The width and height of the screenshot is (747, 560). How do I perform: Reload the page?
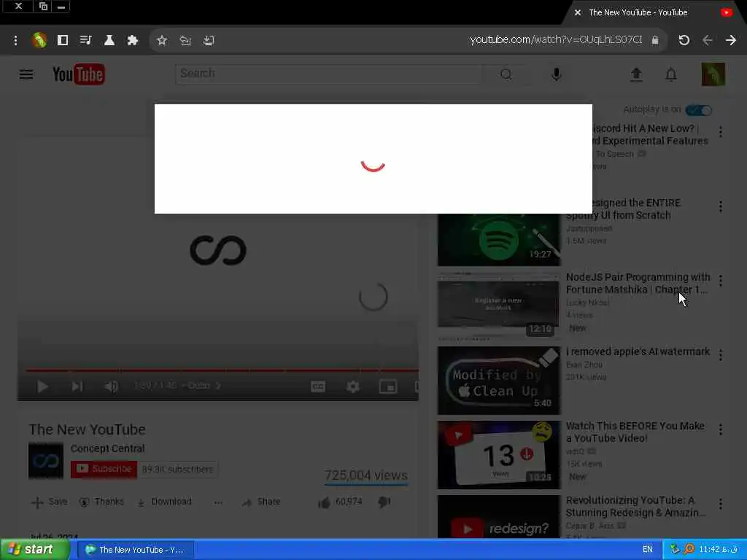pos(684,40)
